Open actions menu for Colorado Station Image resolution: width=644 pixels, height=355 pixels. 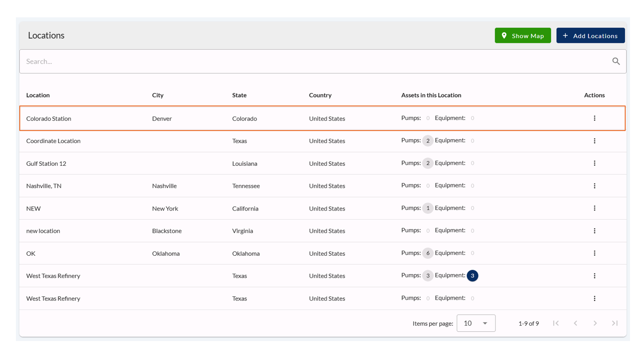[x=594, y=118]
